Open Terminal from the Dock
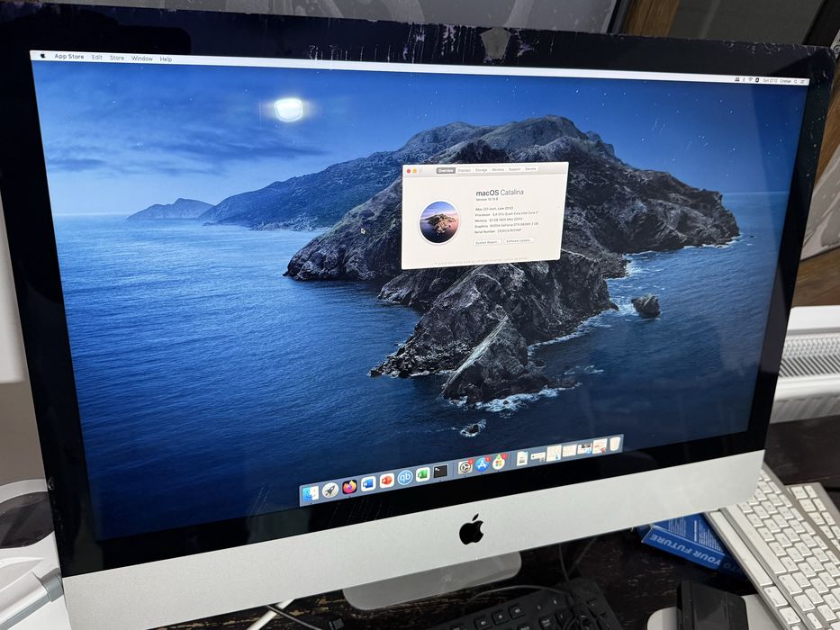Viewport: 840px width, 630px height. click(x=440, y=472)
